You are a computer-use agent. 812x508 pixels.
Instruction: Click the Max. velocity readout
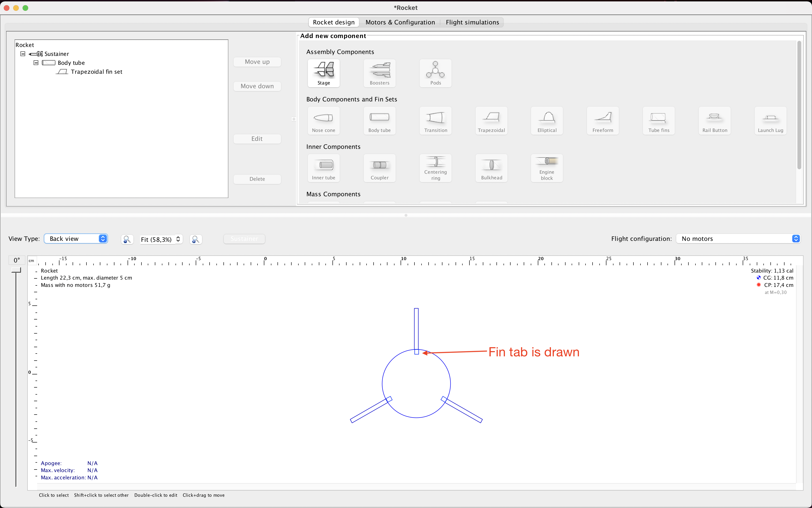[x=69, y=470]
